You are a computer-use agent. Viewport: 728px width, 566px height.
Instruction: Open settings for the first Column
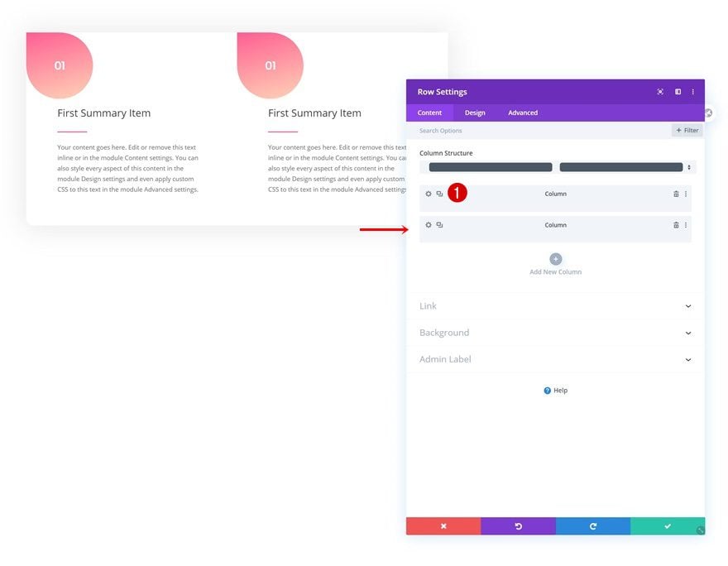[428, 193]
